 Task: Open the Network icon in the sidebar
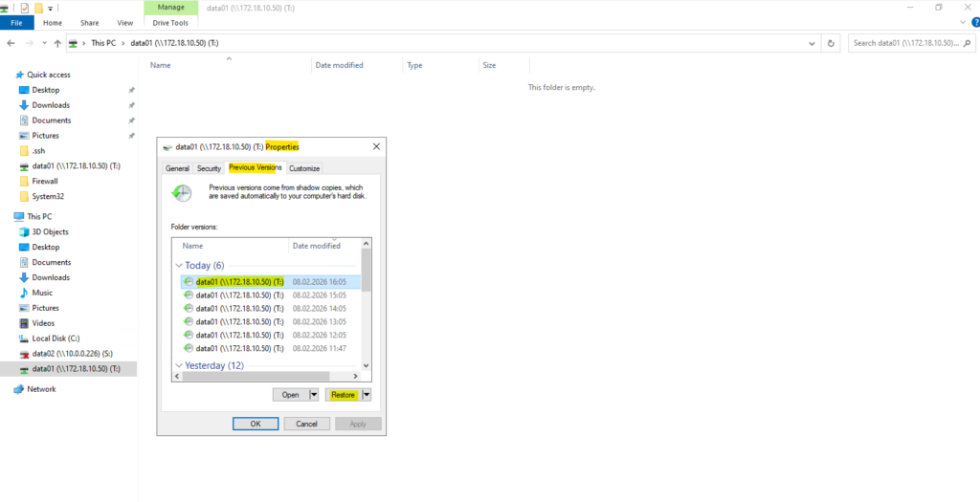(x=19, y=389)
